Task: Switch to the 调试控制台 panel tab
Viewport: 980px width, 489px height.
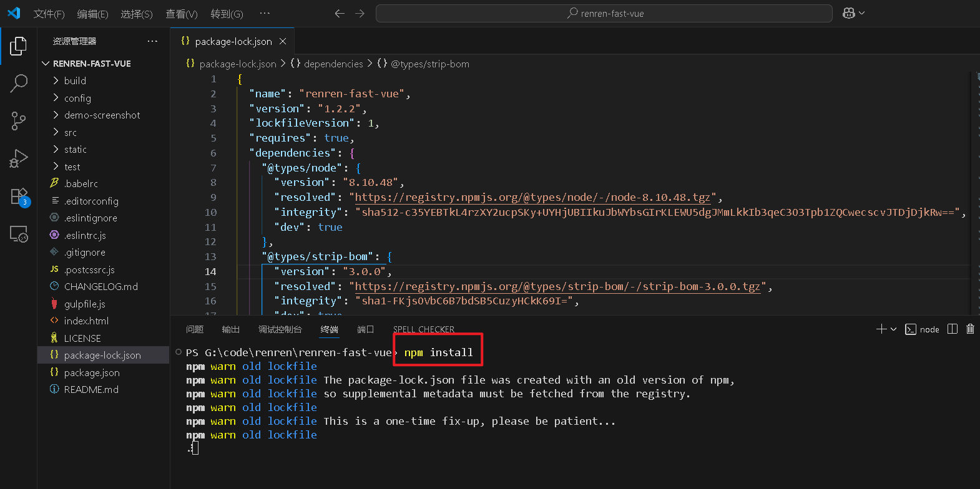Action: [x=280, y=329]
